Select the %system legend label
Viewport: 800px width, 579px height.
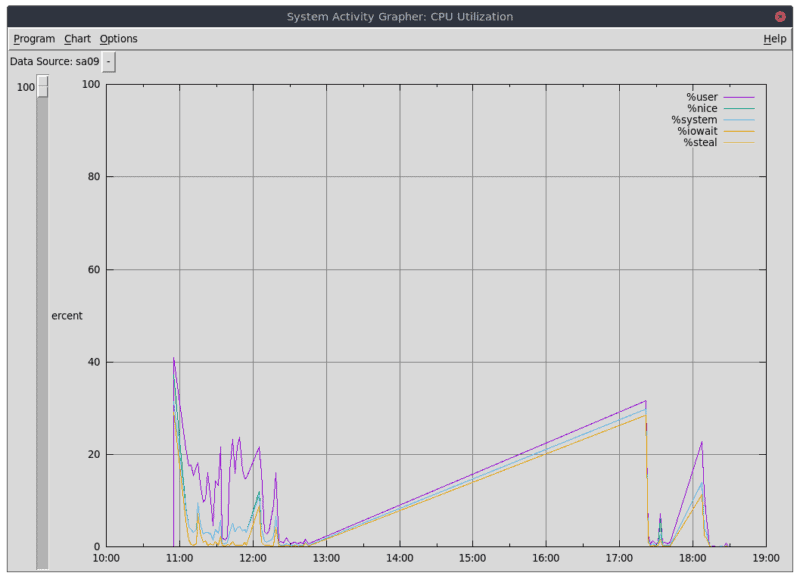click(x=694, y=120)
